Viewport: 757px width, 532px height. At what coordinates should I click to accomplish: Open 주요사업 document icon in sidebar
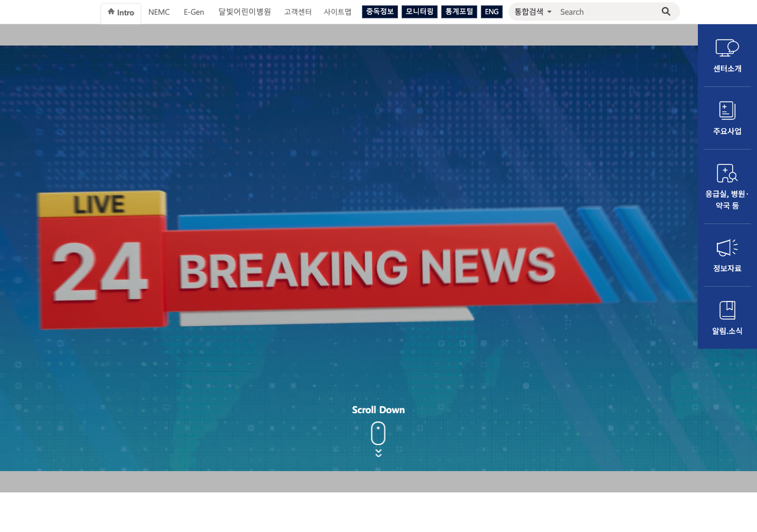(x=727, y=111)
